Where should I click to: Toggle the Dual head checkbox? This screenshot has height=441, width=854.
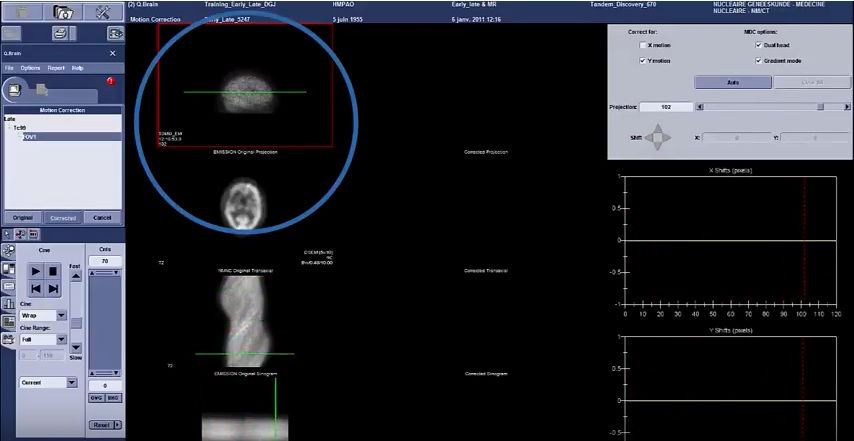click(759, 45)
